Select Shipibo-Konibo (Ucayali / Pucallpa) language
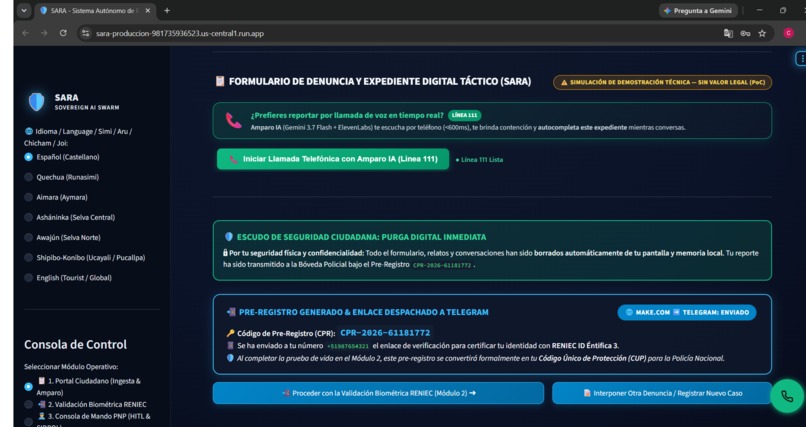The image size is (806, 427). 85,257
